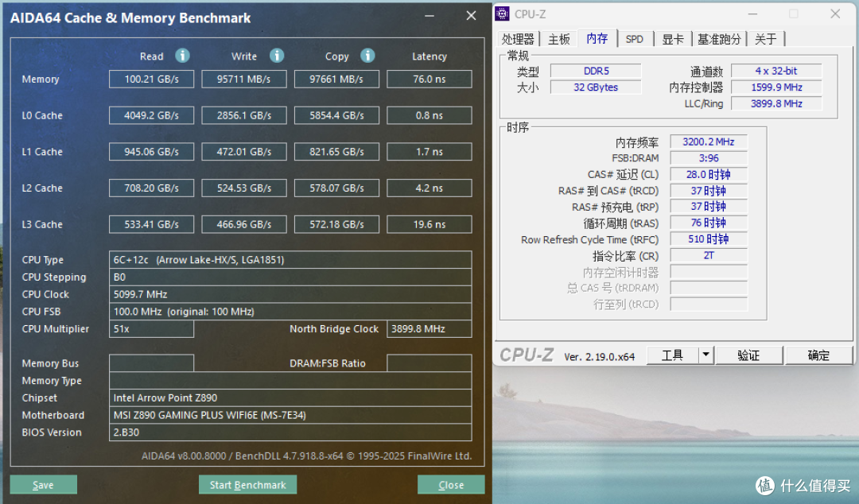Click the CPU FSB field 100.0 MHz
Image resolution: width=859 pixels, height=504 pixels.
click(x=290, y=311)
